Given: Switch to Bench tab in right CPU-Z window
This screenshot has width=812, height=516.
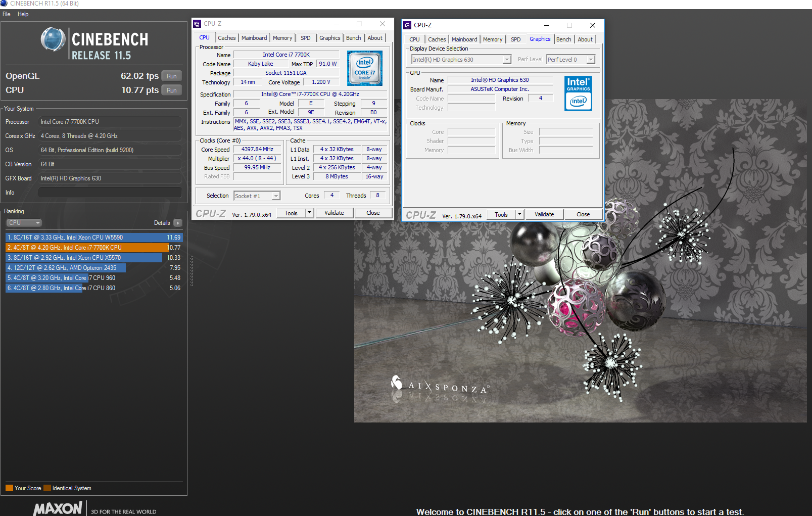Looking at the screenshot, I should 564,39.
